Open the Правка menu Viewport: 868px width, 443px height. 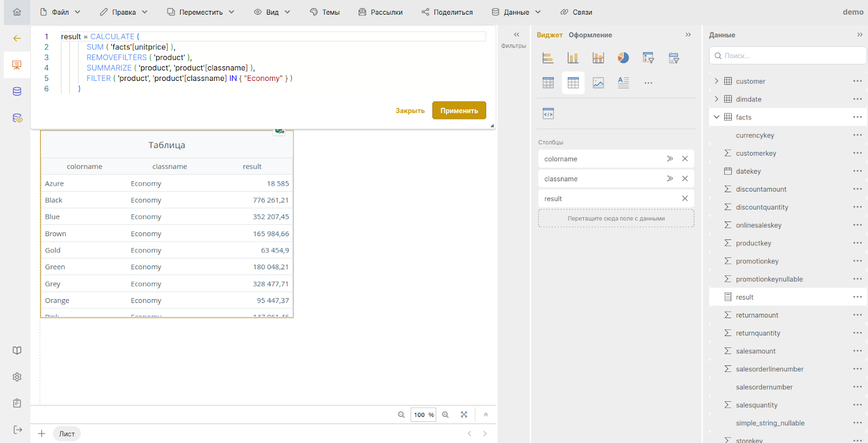pos(124,12)
